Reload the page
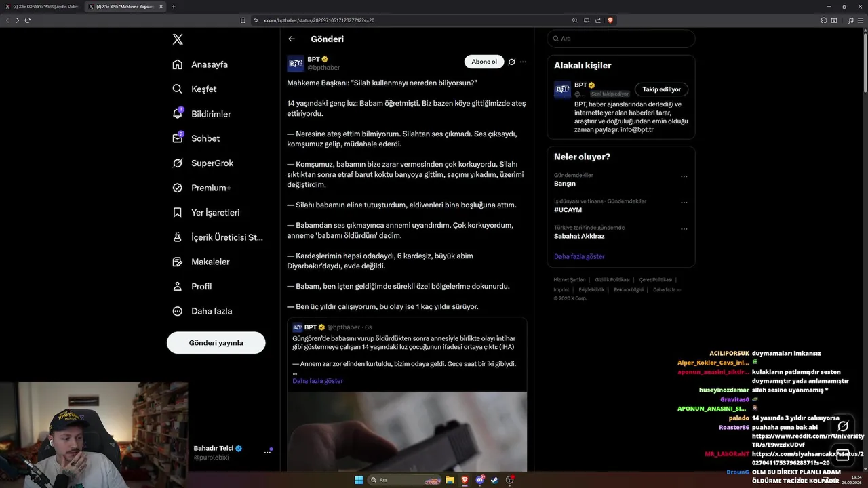Image resolution: width=868 pixels, height=488 pixels. pos(28,20)
